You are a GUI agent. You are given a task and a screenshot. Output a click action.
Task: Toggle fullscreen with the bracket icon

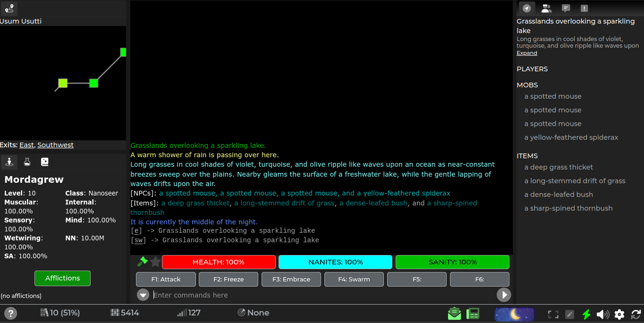552,313
